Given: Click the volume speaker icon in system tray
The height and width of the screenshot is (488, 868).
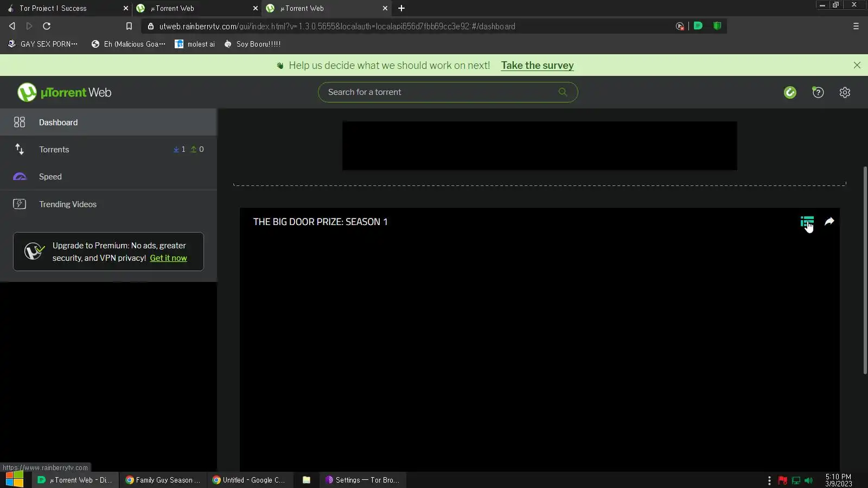Looking at the screenshot, I should 809,480.
